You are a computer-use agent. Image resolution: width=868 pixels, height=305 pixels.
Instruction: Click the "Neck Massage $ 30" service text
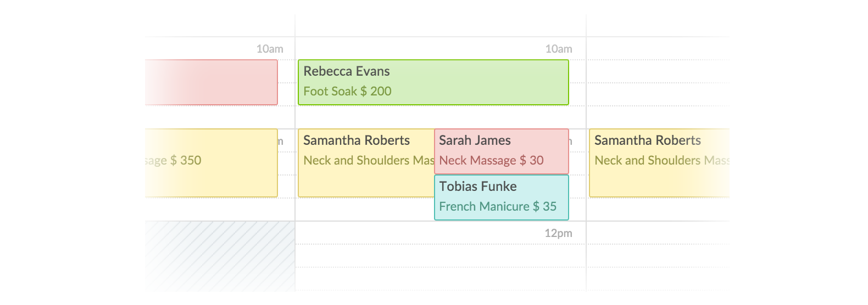[491, 160]
